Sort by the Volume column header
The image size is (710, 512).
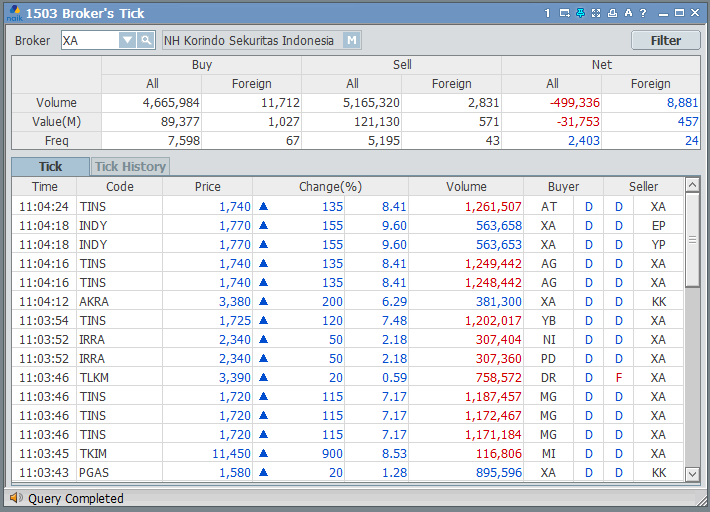pos(466,186)
